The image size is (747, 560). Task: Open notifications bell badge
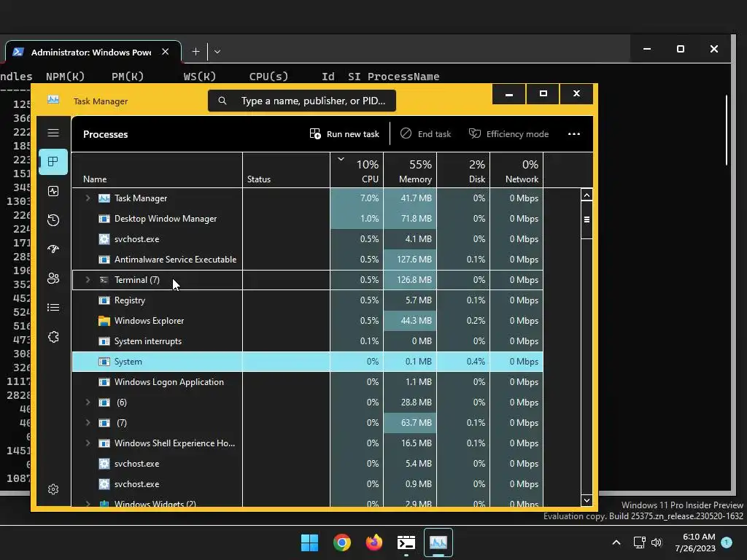tap(727, 542)
